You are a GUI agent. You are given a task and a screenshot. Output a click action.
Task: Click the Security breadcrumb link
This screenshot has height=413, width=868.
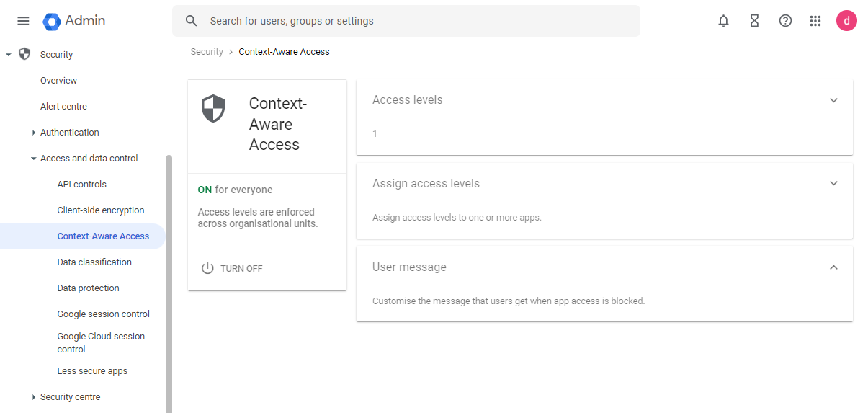pos(207,52)
